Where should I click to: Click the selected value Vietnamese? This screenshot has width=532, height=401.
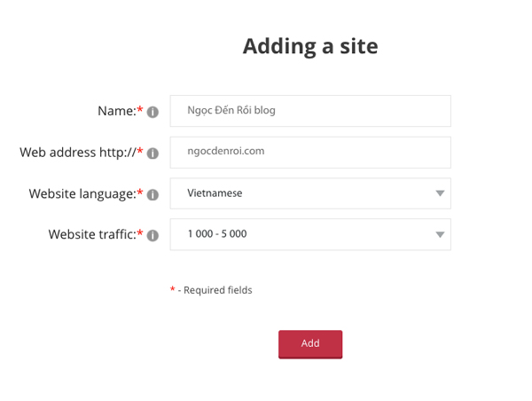pos(215,193)
